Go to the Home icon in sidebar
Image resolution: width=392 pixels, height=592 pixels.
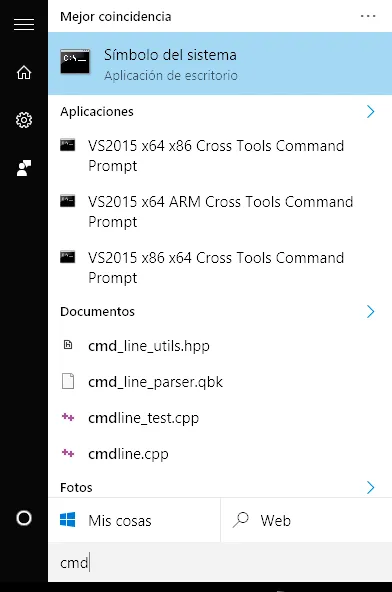(x=24, y=72)
